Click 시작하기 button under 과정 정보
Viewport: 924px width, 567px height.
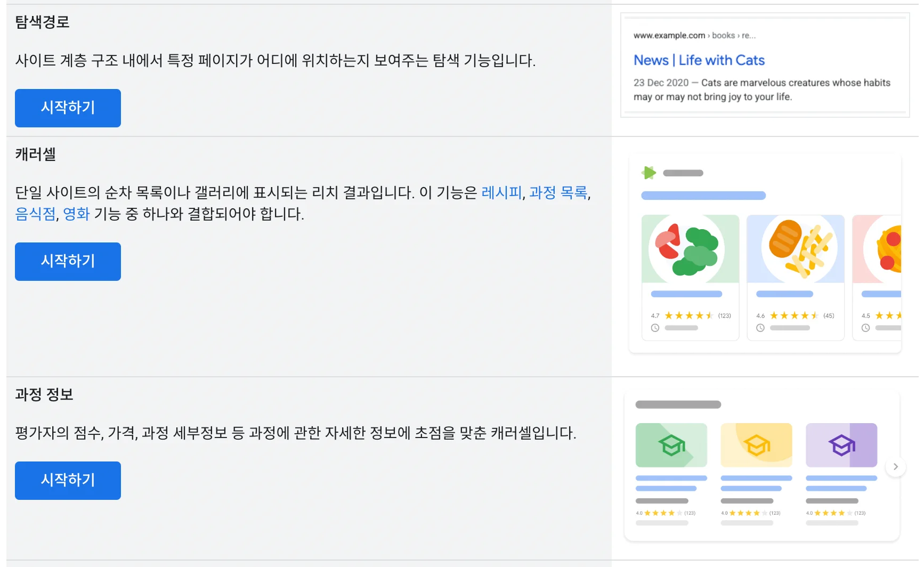[68, 481]
